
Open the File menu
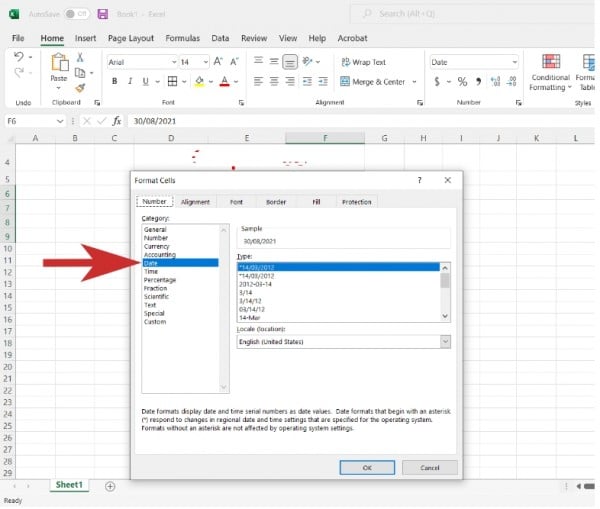pos(18,38)
